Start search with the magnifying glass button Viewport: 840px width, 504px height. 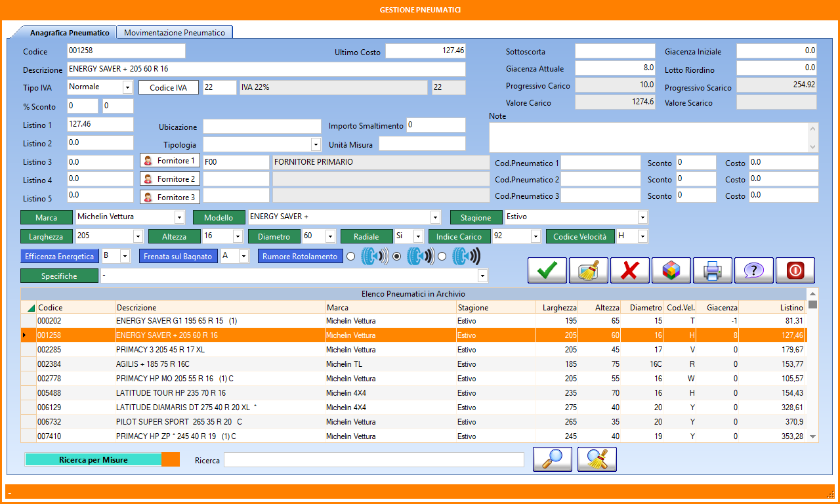pyautogui.click(x=553, y=459)
